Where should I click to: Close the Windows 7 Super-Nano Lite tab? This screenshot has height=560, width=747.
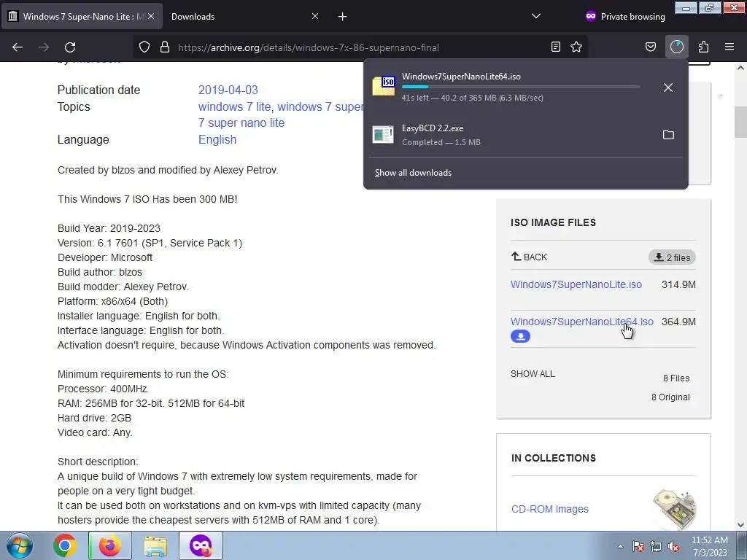click(151, 16)
